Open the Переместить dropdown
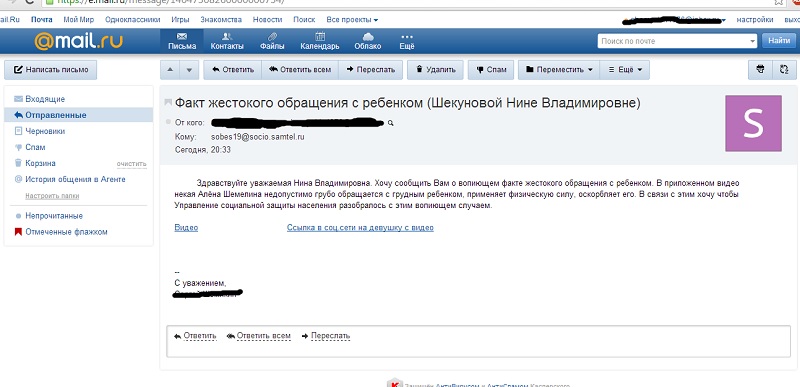This screenshot has height=387, width=800. click(x=559, y=70)
